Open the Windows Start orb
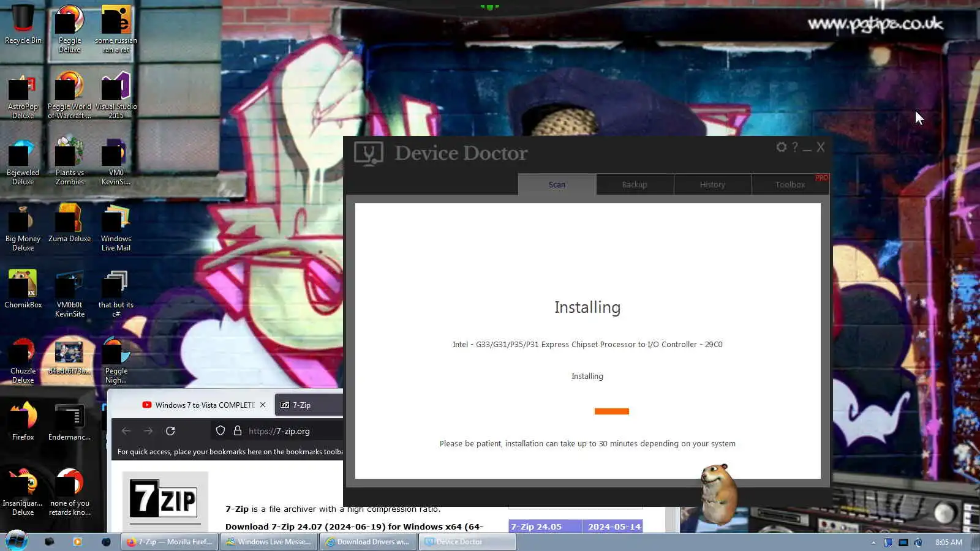The width and height of the screenshot is (980, 551). [x=17, y=541]
